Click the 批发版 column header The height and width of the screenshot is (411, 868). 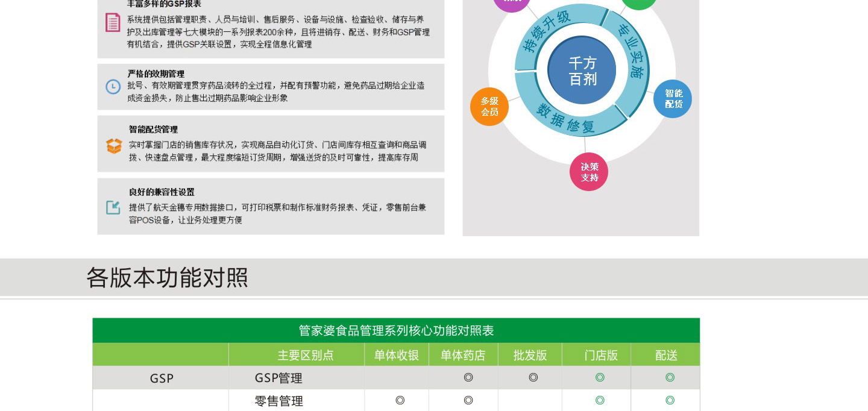(530, 356)
